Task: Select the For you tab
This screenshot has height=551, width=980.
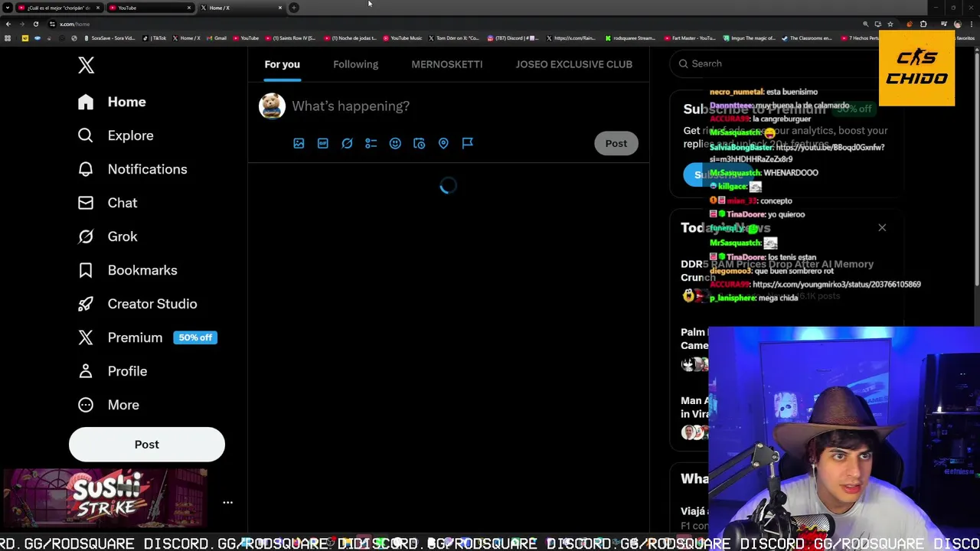Action: coord(282,64)
